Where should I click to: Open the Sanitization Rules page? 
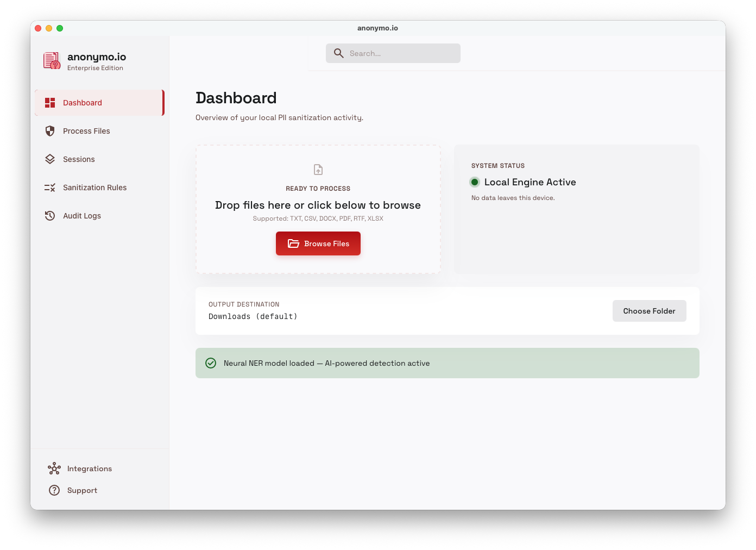point(99,187)
